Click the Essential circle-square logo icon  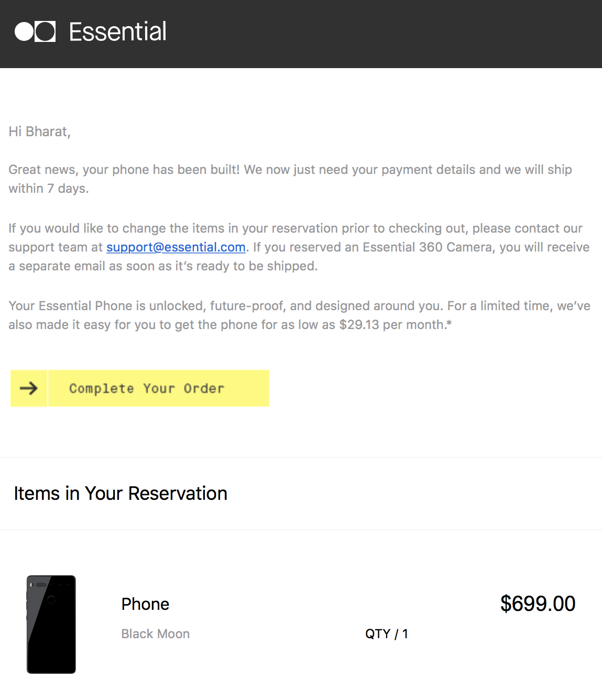[x=35, y=32]
